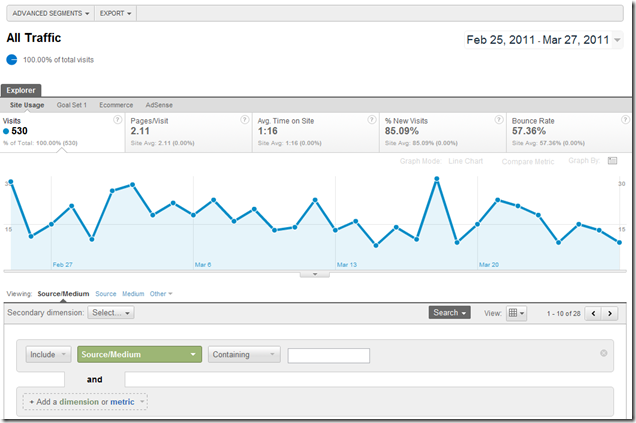The width and height of the screenshot is (636, 423).
Task: Click the Graph By calendar icon
Action: pyautogui.click(x=612, y=161)
